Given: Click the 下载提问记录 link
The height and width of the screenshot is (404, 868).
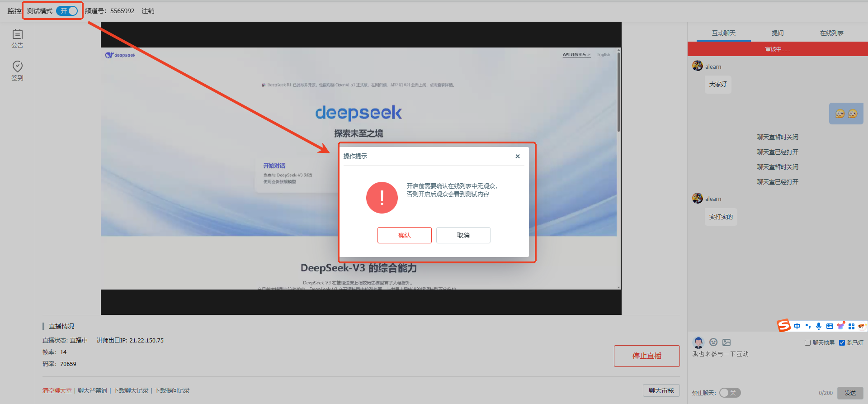Looking at the screenshot, I should [172, 390].
